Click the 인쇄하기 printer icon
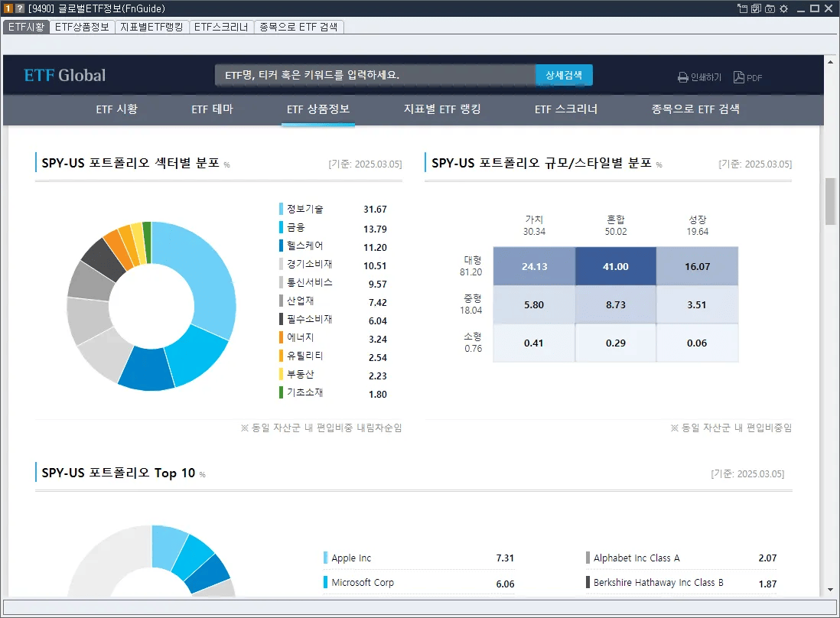 click(683, 78)
